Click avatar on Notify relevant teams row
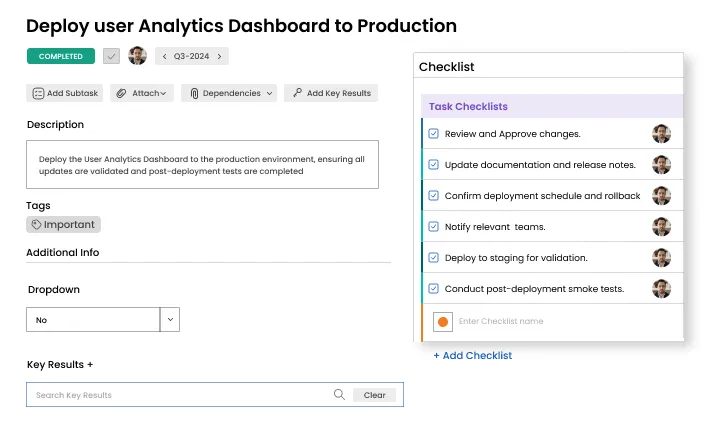 pyautogui.click(x=661, y=227)
